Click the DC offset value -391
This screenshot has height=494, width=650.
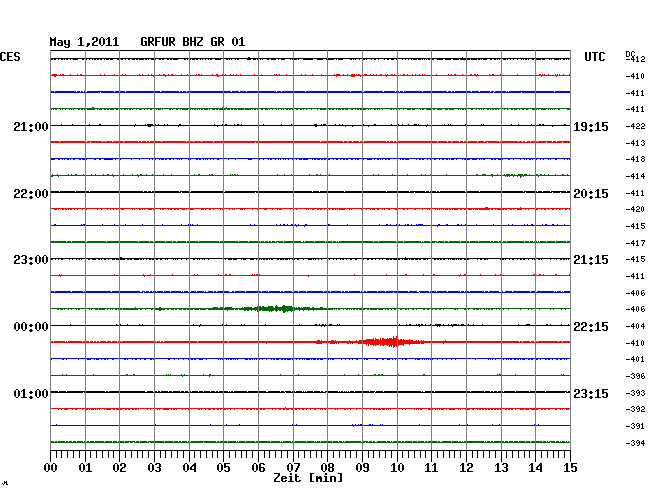[635, 426]
